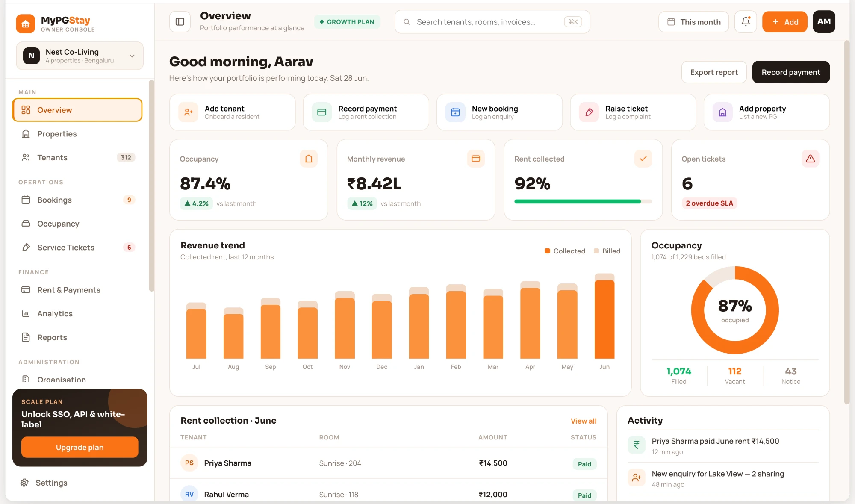Viewport: 855px width, 504px height.
Task: Click the MyPGStay house logo icon
Action: click(26, 24)
